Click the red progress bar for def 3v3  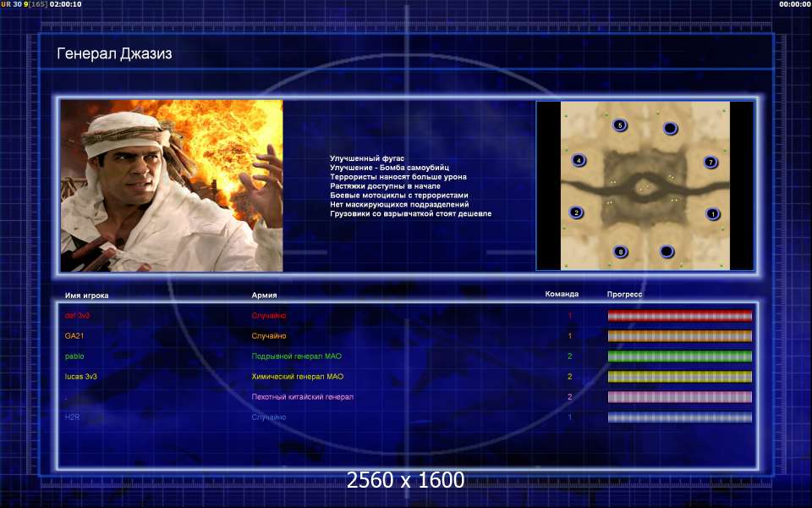click(x=679, y=316)
